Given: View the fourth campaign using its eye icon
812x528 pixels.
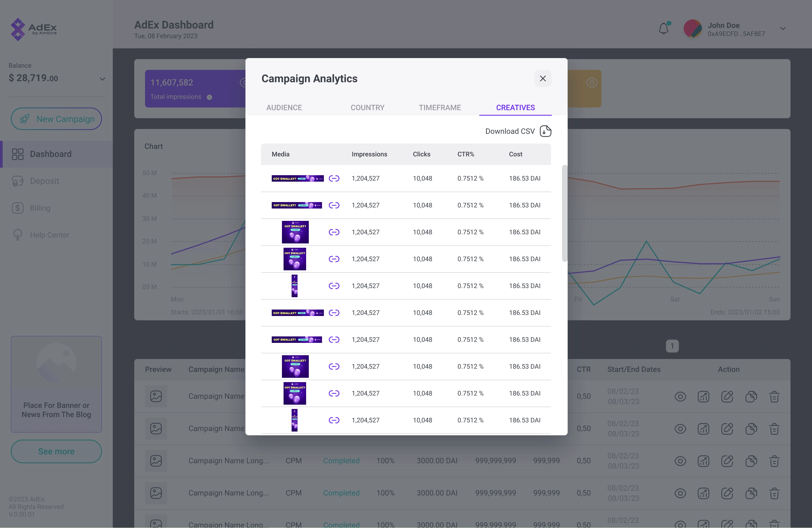Looking at the screenshot, I should tap(680, 493).
